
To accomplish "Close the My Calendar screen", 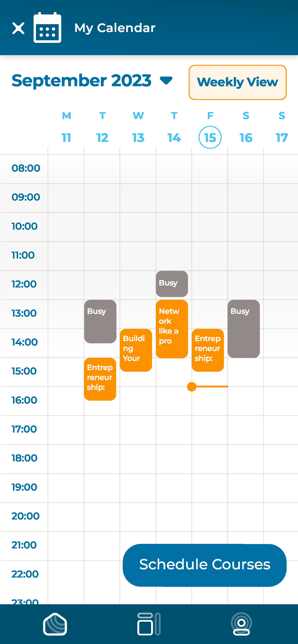I will [x=18, y=28].
